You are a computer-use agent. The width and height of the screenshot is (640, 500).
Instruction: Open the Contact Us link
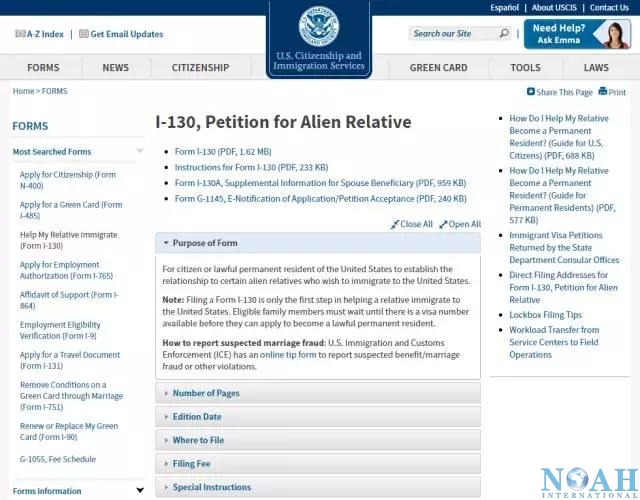(609, 8)
